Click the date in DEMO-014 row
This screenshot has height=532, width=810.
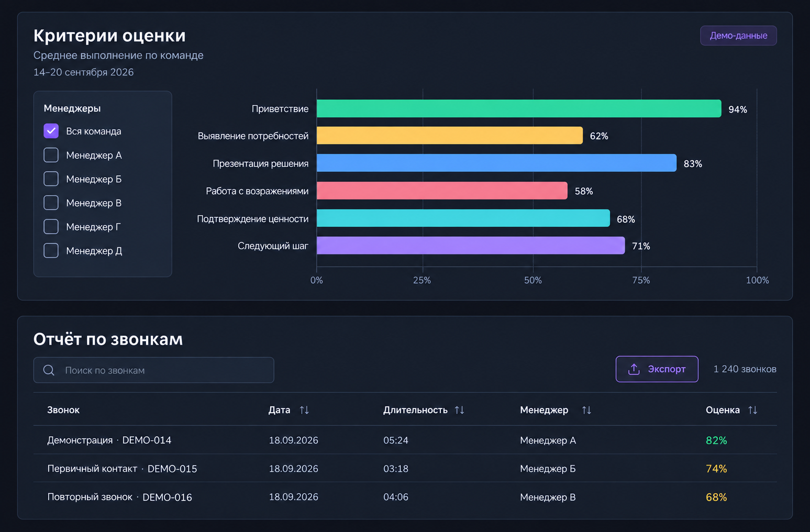(x=293, y=440)
